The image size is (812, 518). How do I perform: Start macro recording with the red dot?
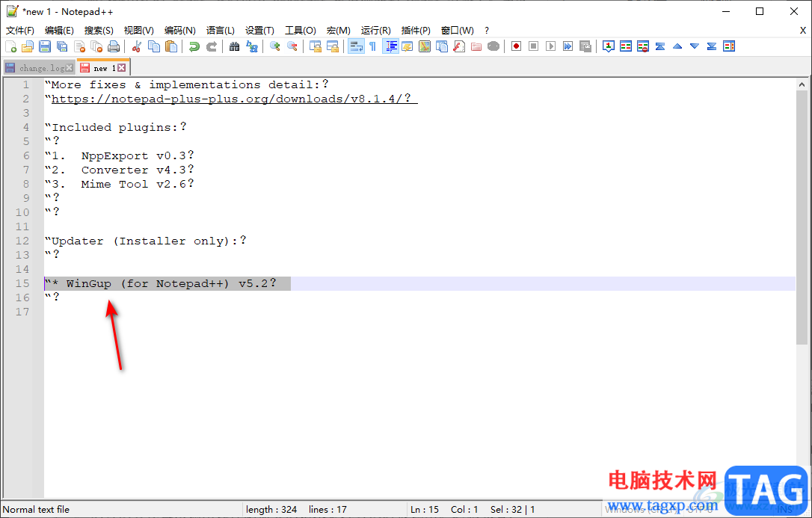pos(517,46)
